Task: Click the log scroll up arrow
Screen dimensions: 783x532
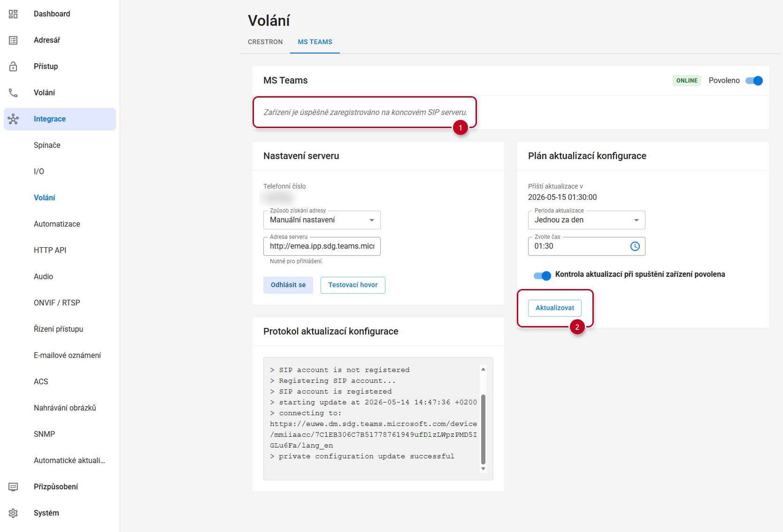Action: click(x=483, y=370)
